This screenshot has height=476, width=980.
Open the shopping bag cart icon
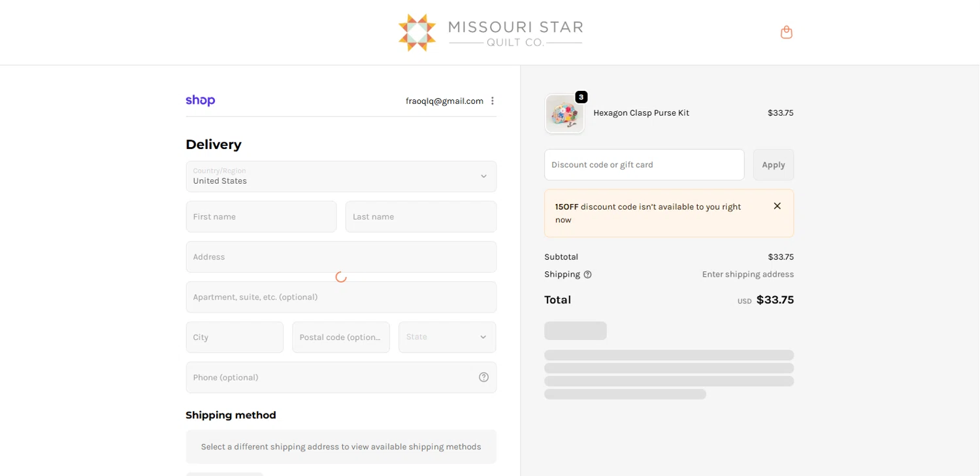786,32
